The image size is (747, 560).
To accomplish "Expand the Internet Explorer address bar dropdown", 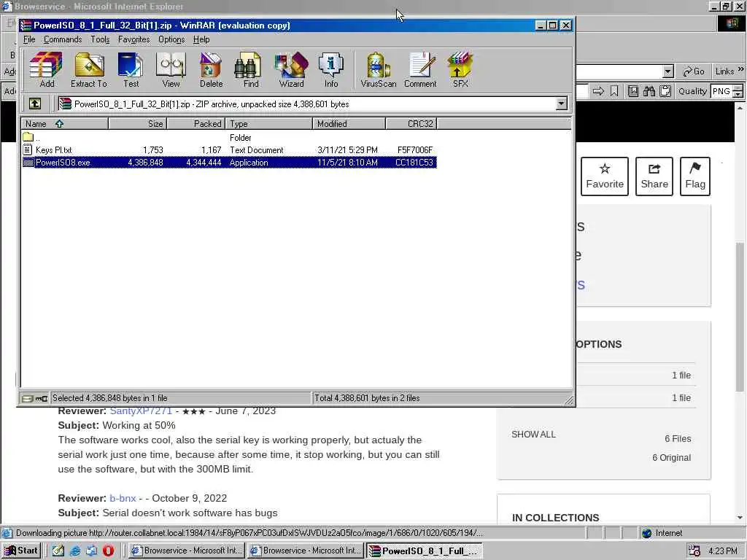I will (668, 71).
